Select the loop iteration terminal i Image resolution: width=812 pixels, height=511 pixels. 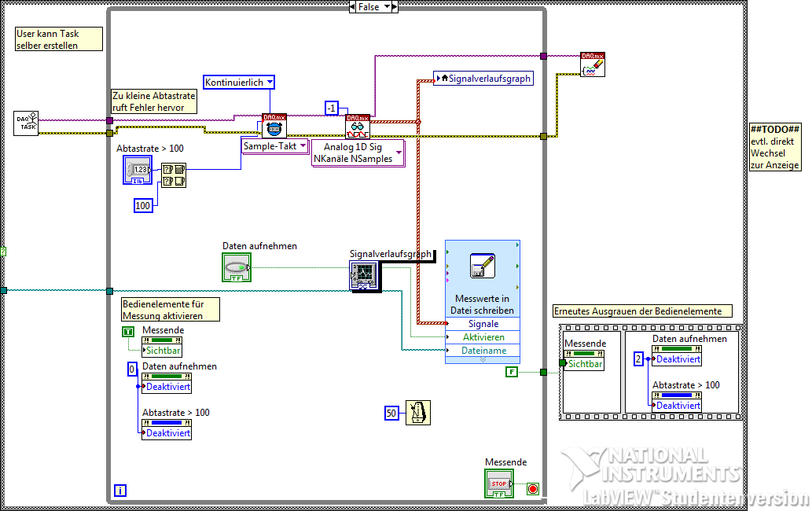click(120, 491)
